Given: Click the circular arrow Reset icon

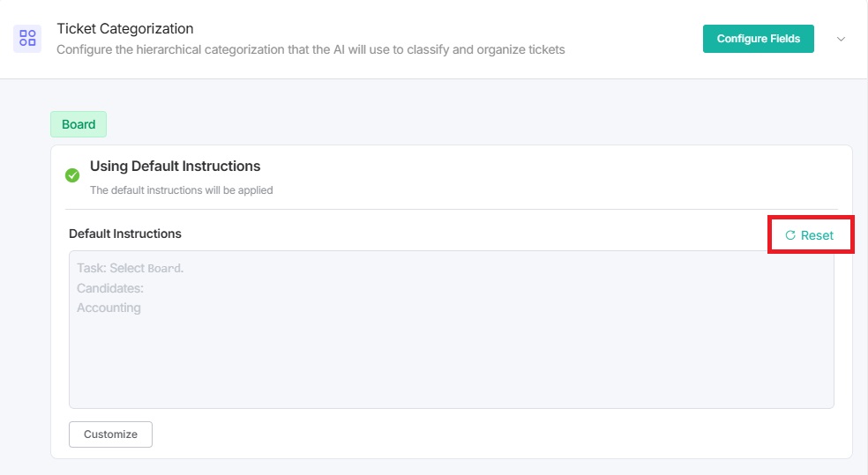Looking at the screenshot, I should (790, 235).
